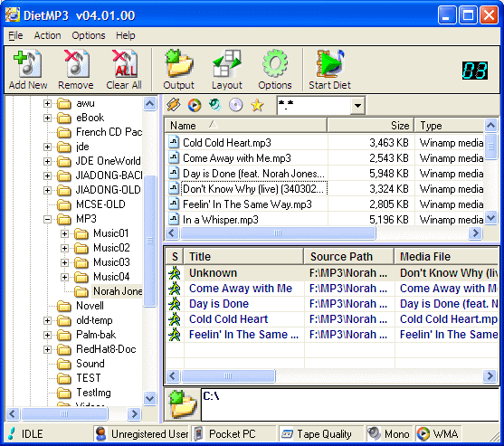
Task: Select Come Away with Me.mp3 file
Action: coord(237,157)
